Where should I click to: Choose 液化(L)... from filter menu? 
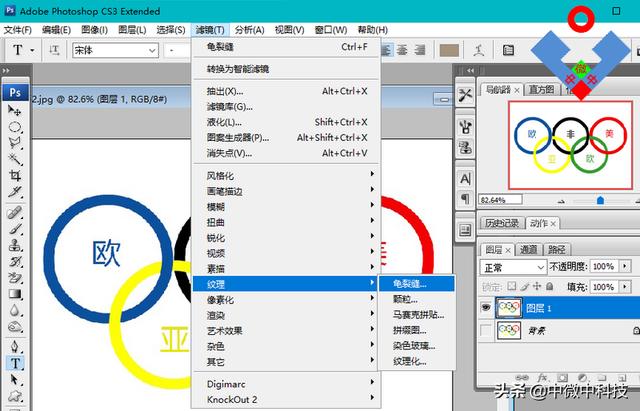286,122
